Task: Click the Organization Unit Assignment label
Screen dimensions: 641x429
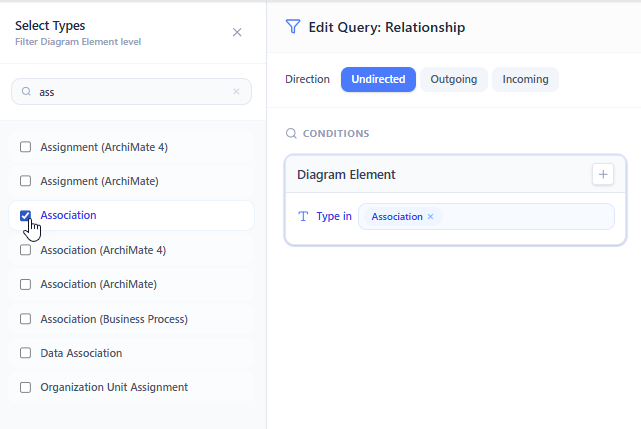Action: (114, 387)
